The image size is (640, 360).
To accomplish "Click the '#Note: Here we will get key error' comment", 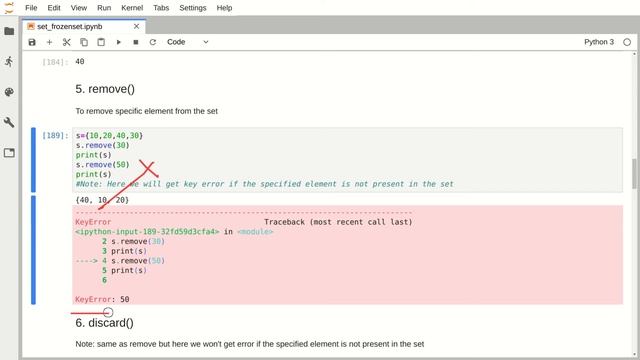I will coord(264,184).
